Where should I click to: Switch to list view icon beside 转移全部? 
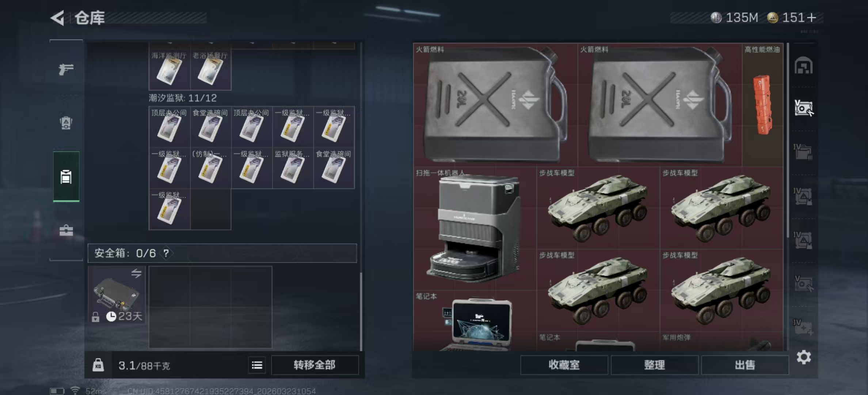[257, 365]
